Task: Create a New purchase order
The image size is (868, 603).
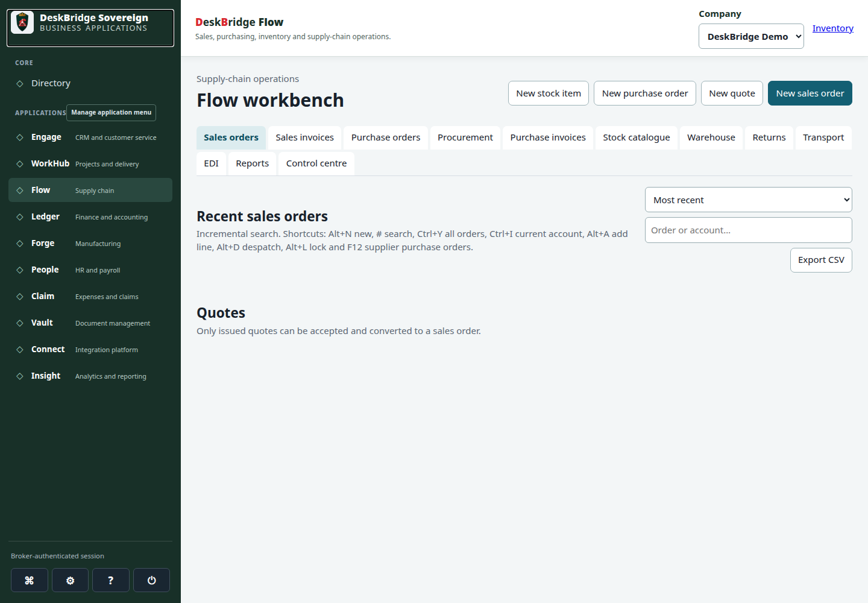Action: coord(645,93)
